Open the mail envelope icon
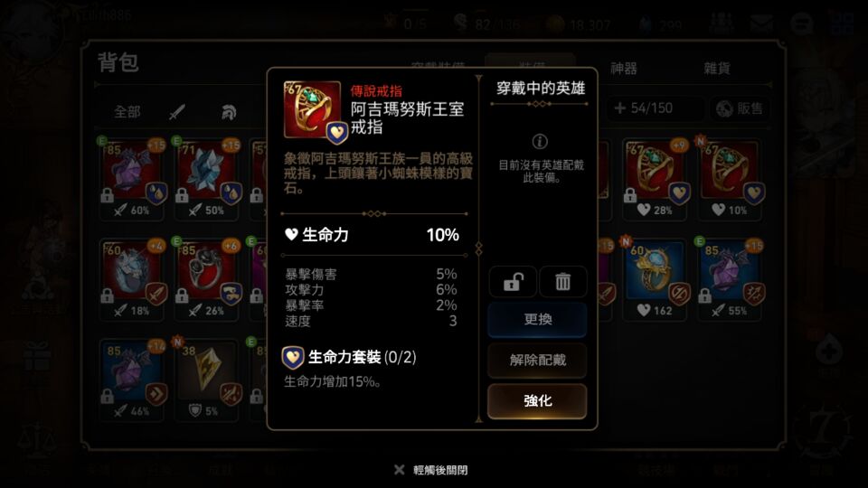Screen dimensions: 868x488 (x=762, y=23)
